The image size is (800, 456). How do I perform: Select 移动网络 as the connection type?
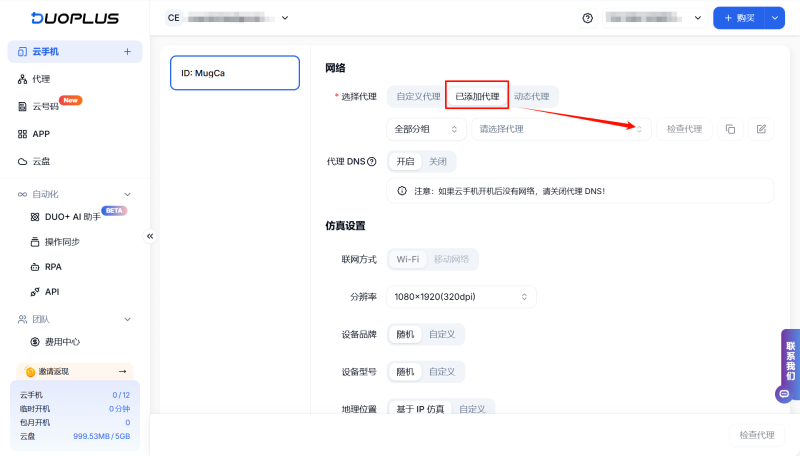pos(453,259)
